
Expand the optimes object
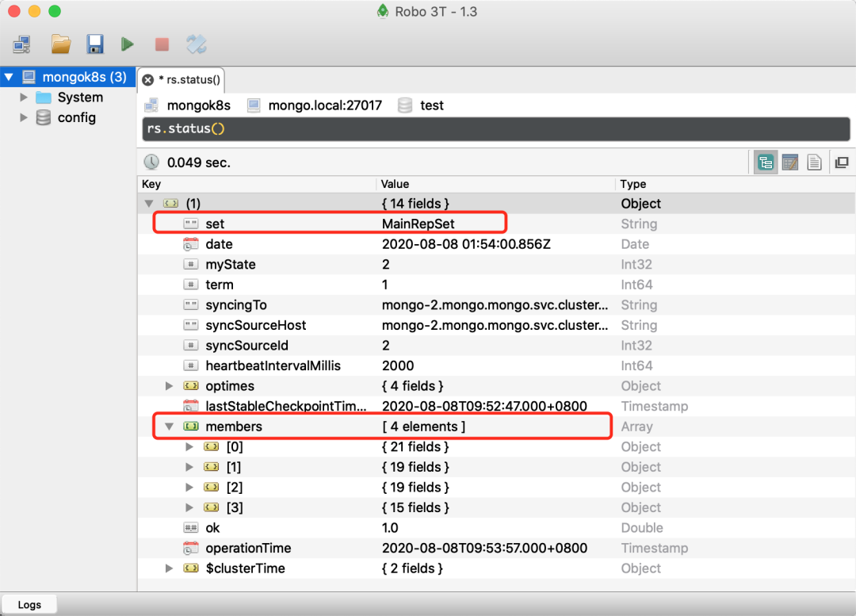(170, 386)
